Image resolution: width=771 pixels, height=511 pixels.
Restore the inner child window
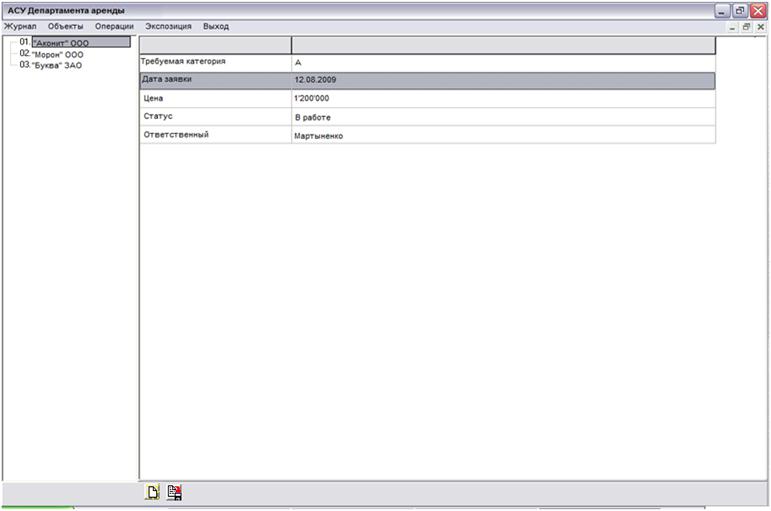[x=746, y=27]
